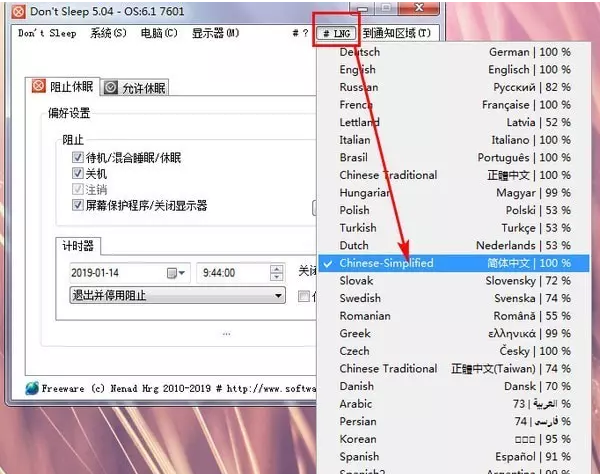Open the 退出并停用阻止 dropdown
Screen dimensions: 602x474
click(x=177, y=296)
